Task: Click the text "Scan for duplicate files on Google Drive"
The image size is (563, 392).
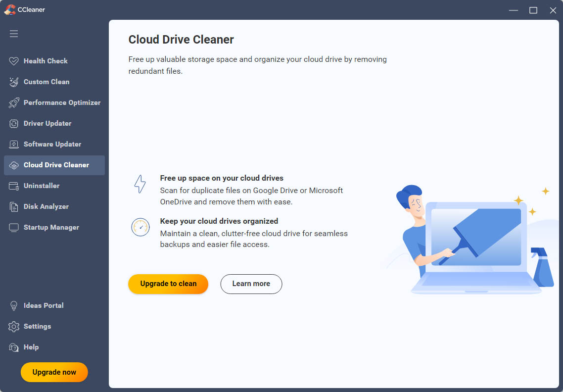Action: click(229, 191)
